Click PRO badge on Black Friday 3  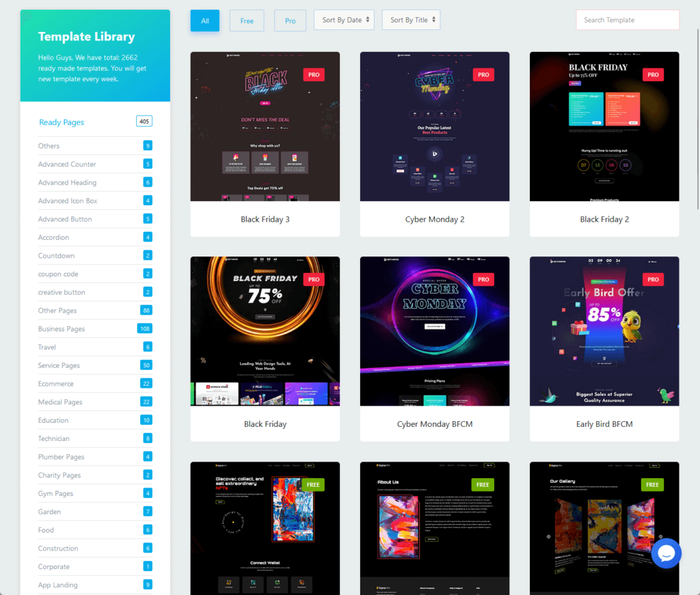(x=314, y=75)
